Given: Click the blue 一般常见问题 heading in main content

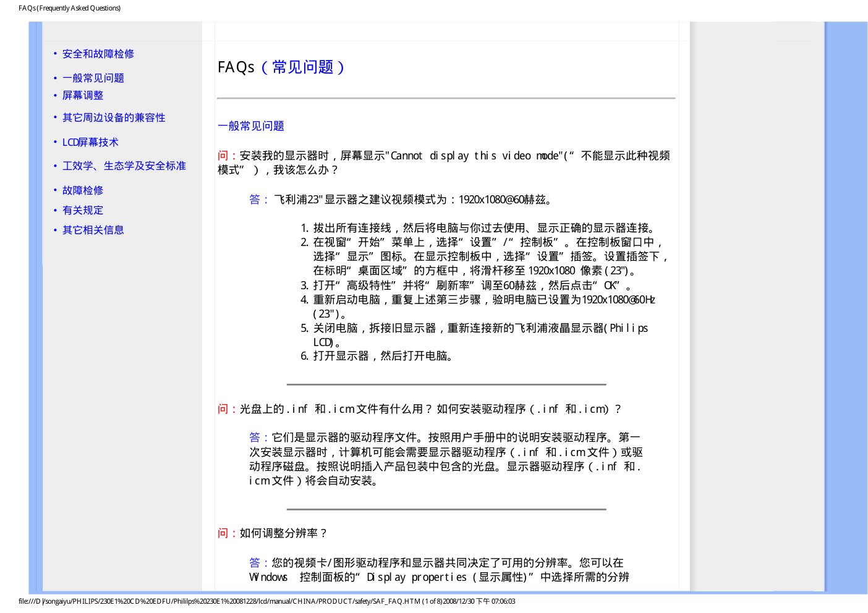Looking at the screenshot, I should [251, 126].
